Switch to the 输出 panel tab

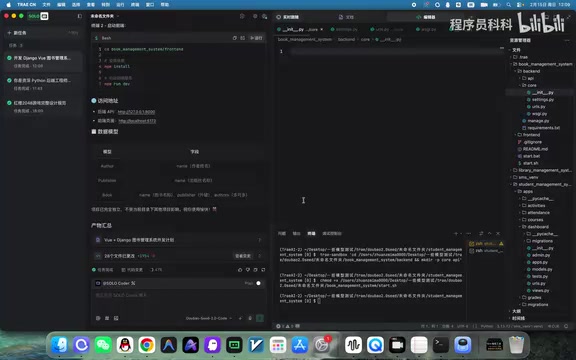296,234
